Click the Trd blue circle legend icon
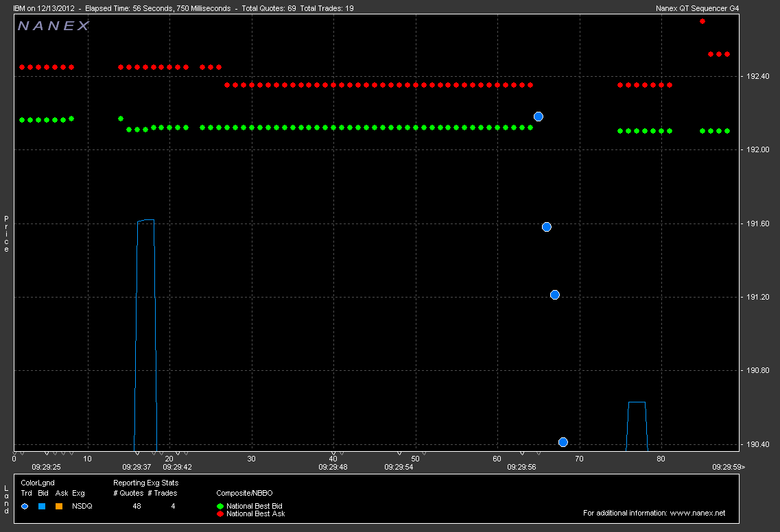This screenshot has width=780, height=532. 25,506
